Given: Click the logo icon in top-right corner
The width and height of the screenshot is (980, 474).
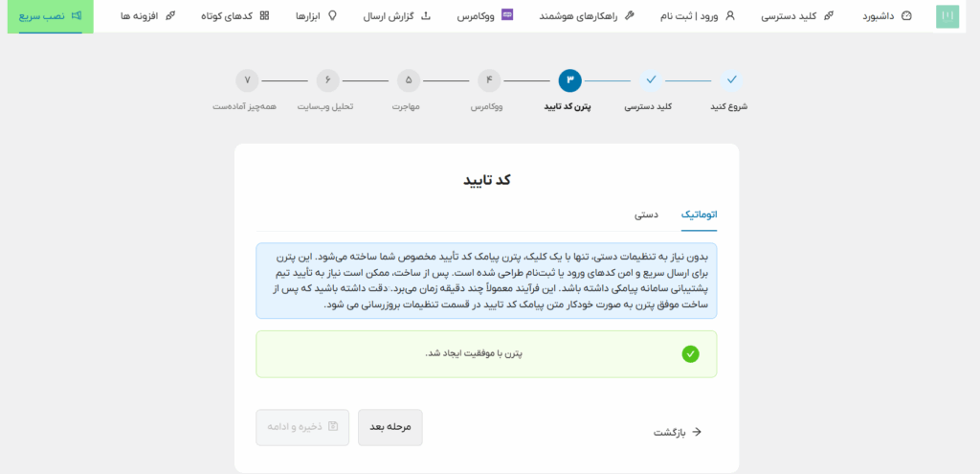Looking at the screenshot, I should pos(947,16).
